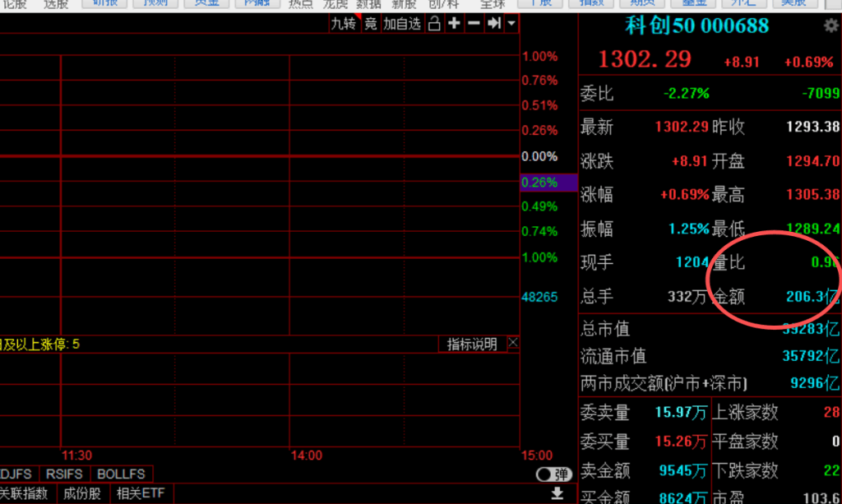Close the 指标说明 indicator panel

click(x=513, y=344)
